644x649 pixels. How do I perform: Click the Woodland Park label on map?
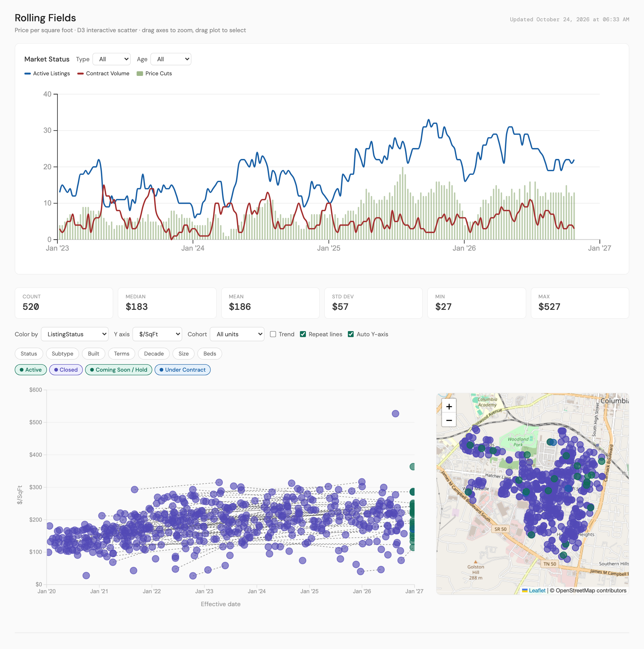[518, 442]
